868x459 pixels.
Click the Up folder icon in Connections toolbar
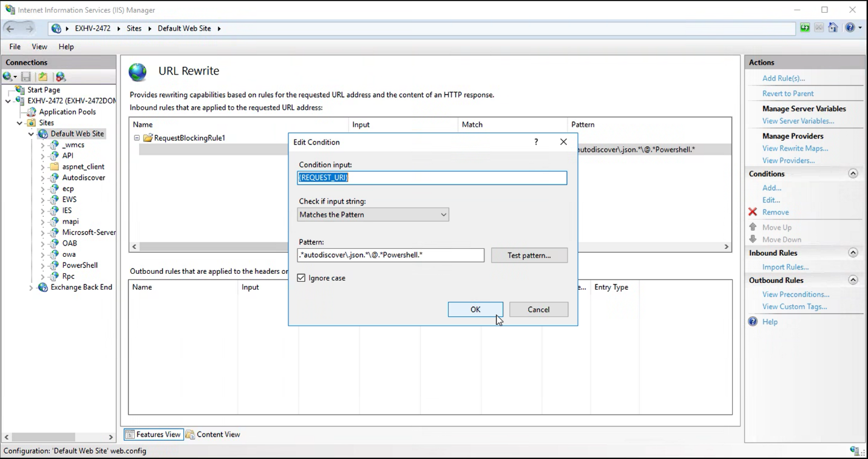(x=42, y=76)
